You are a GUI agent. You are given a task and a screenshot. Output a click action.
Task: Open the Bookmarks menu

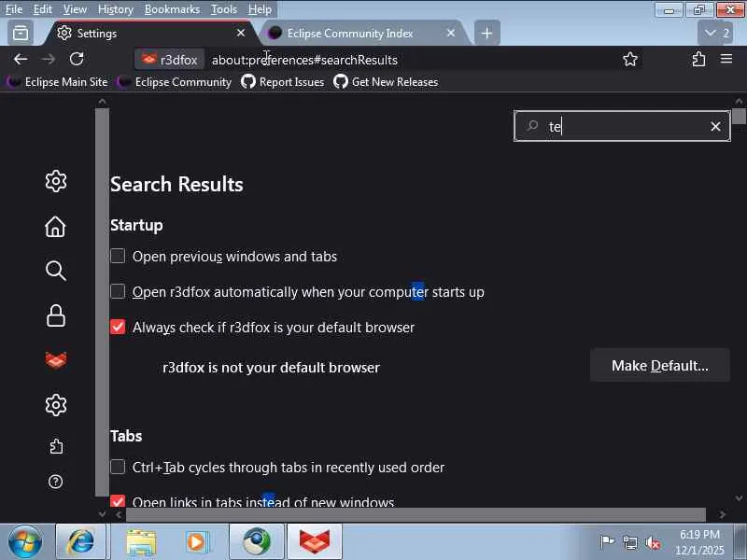(172, 9)
